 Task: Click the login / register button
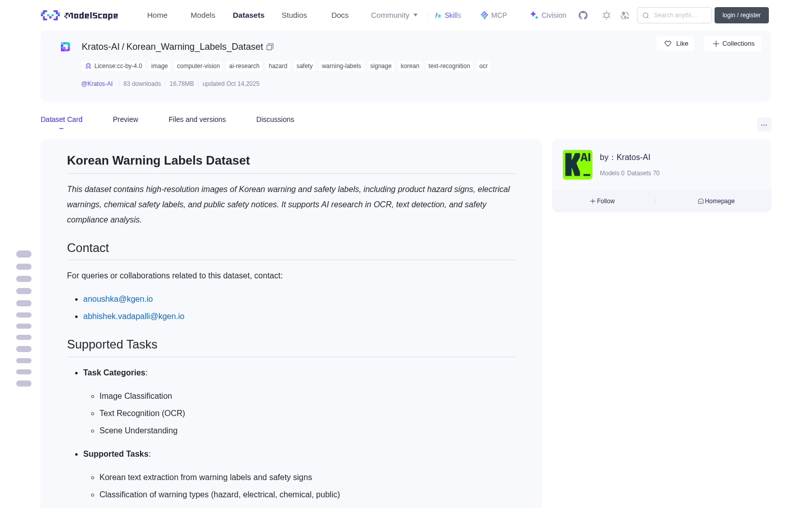(741, 15)
